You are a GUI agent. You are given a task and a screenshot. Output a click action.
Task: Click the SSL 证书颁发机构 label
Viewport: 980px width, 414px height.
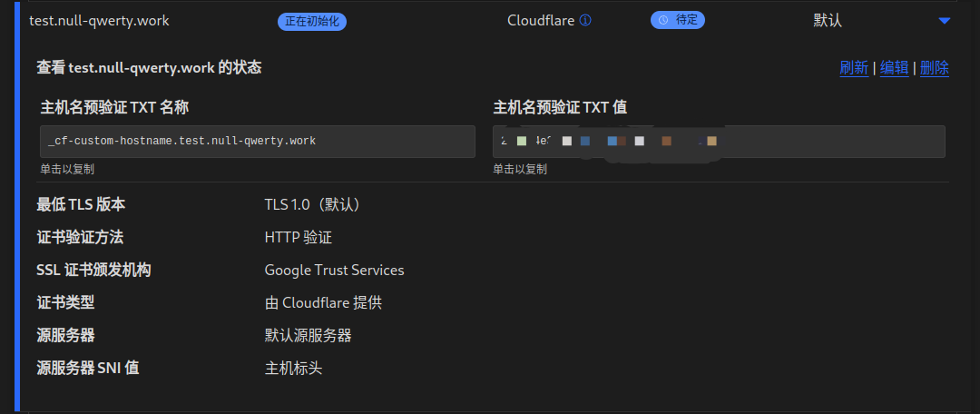[x=93, y=271]
